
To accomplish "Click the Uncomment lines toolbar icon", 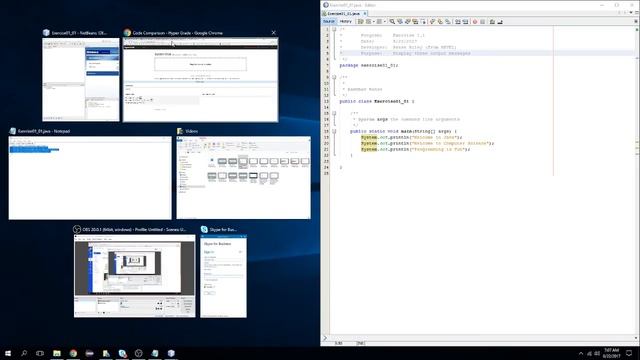I will point(500,22).
